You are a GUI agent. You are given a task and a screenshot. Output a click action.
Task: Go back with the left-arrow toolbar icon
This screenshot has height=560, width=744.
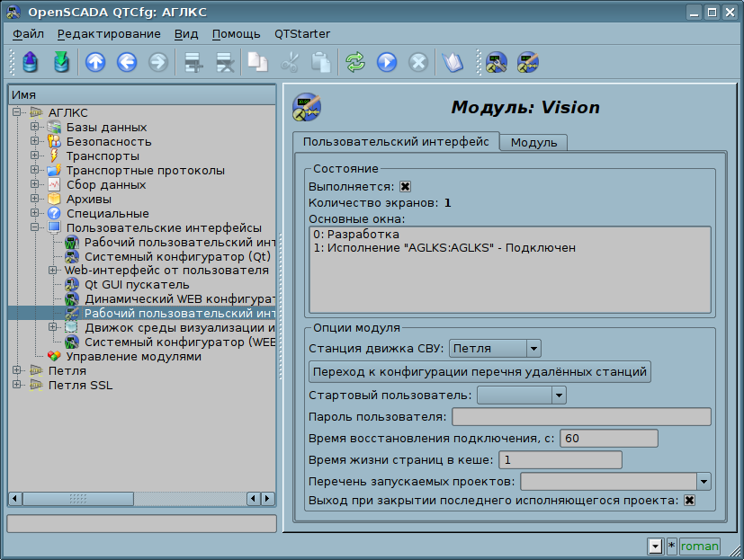point(126,62)
